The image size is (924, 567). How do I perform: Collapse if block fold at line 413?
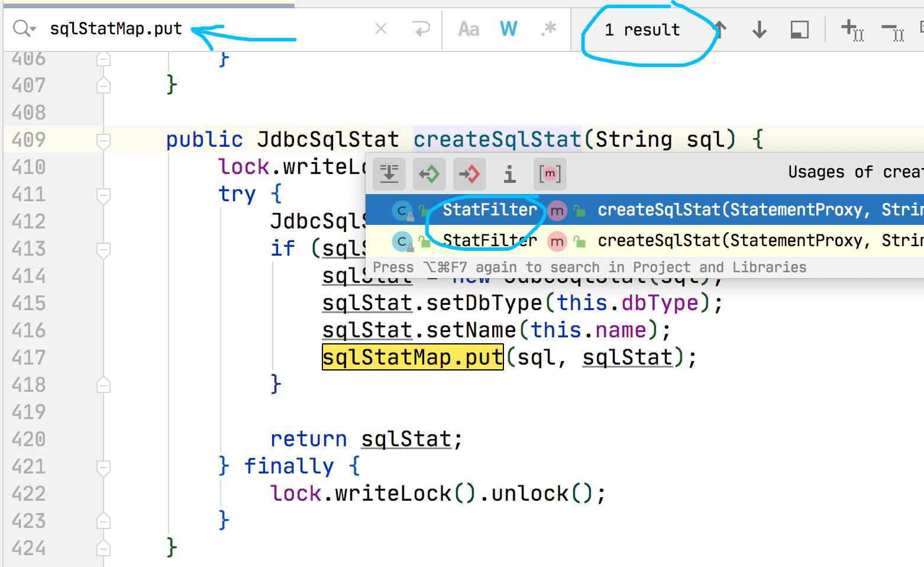tap(104, 250)
